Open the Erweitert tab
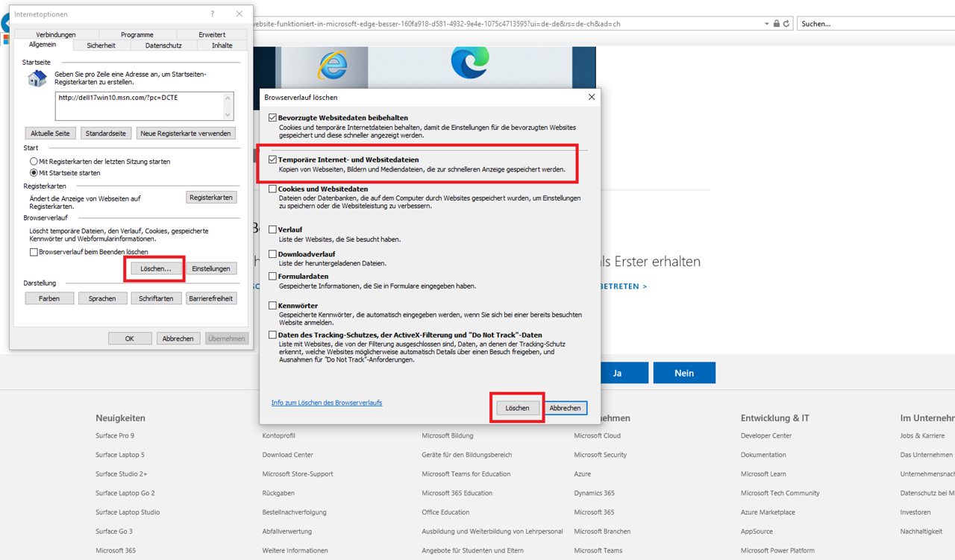This screenshot has width=955, height=560. [212, 34]
